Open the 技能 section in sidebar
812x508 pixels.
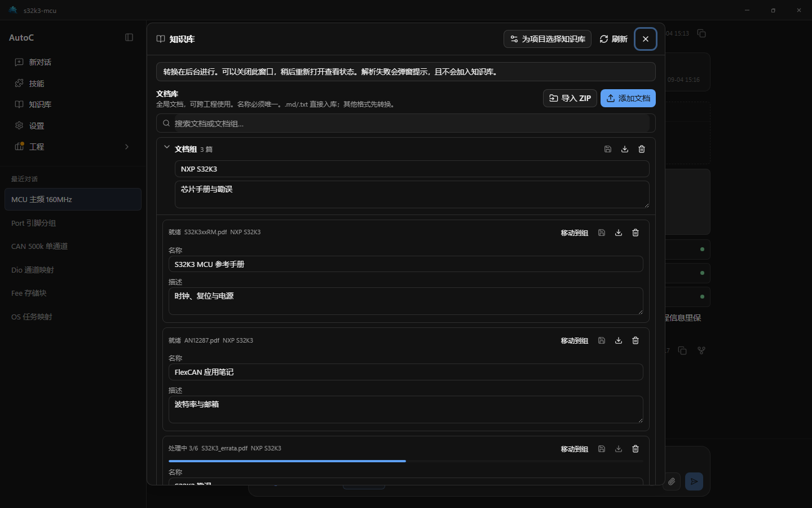click(73, 84)
